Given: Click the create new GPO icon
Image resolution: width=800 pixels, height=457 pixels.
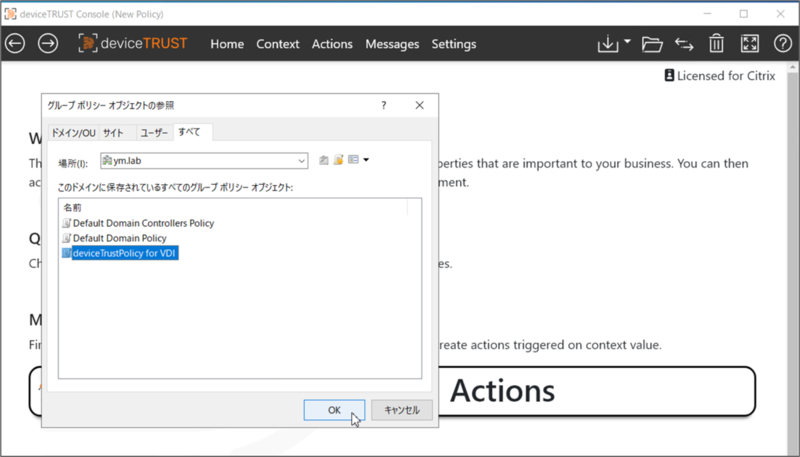Looking at the screenshot, I should 338,160.
